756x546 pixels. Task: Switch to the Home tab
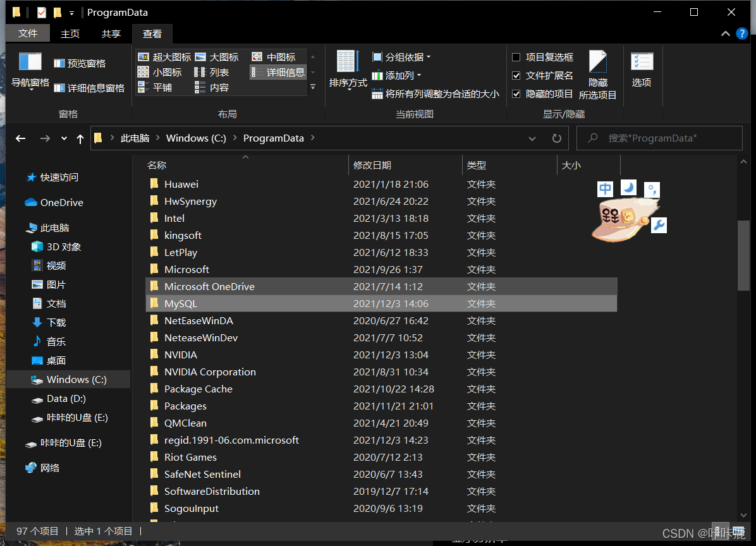pos(70,33)
